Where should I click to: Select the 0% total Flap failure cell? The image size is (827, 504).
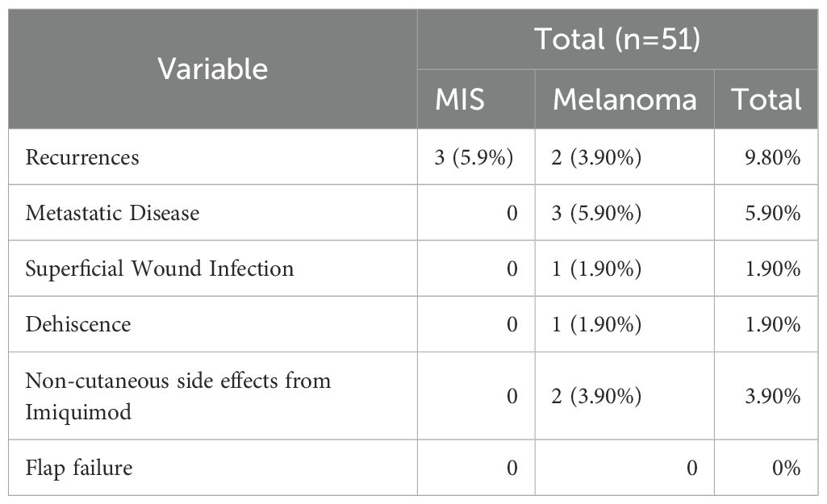(783, 468)
